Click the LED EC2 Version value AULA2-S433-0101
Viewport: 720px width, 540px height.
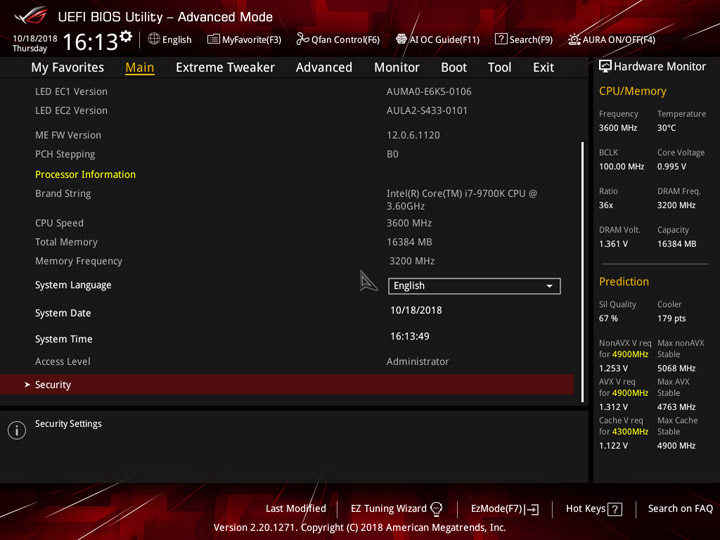(427, 111)
